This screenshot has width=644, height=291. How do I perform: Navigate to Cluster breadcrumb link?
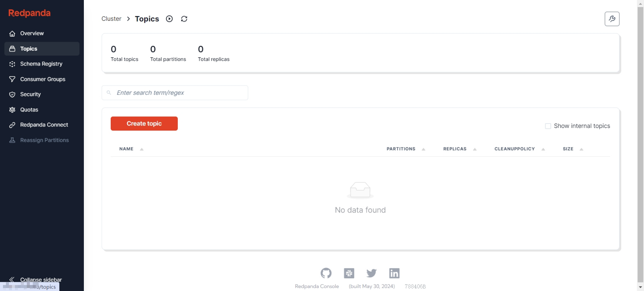[x=111, y=19]
